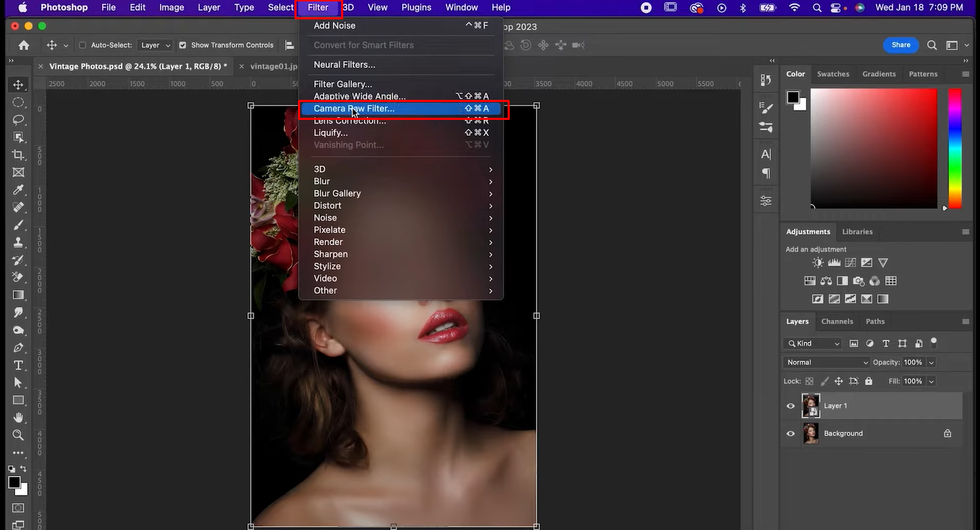This screenshot has width=980, height=530.
Task: Select the Lasso tool
Action: coord(19,120)
